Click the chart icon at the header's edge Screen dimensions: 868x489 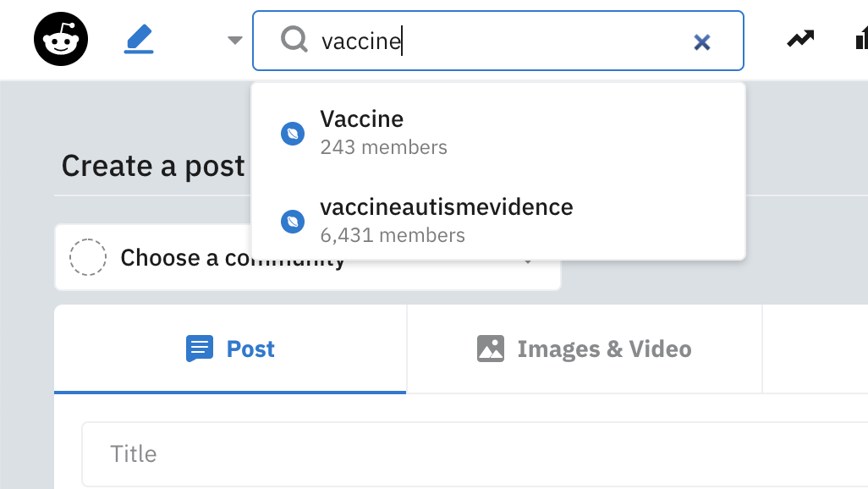tap(860, 39)
